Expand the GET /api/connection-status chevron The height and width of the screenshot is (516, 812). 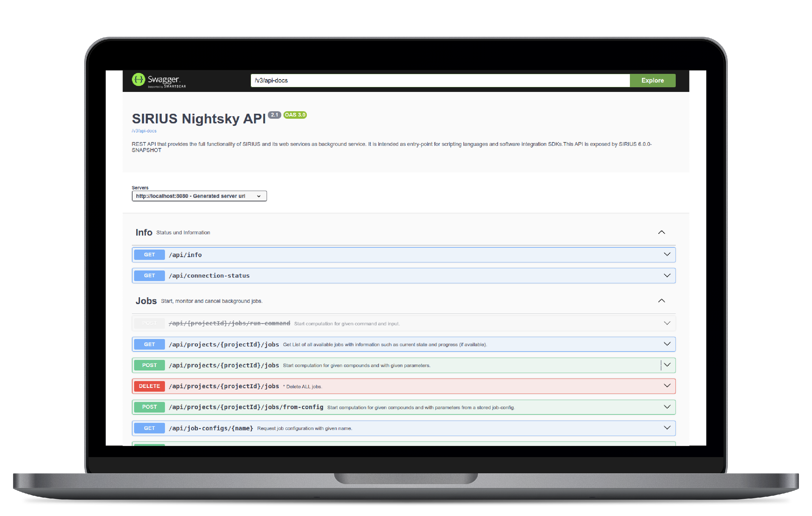click(x=667, y=276)
